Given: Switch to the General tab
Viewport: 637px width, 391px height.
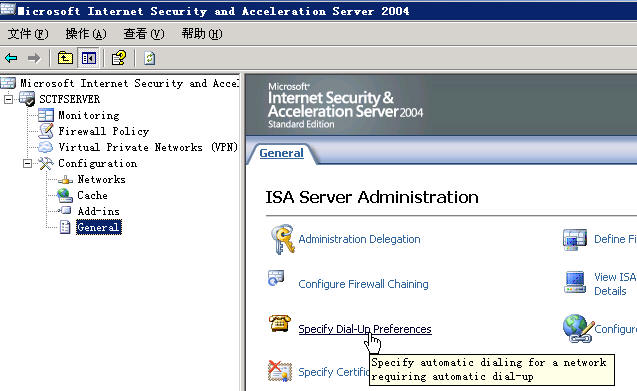Looking at the screenshot, I should tap(282, 153).
